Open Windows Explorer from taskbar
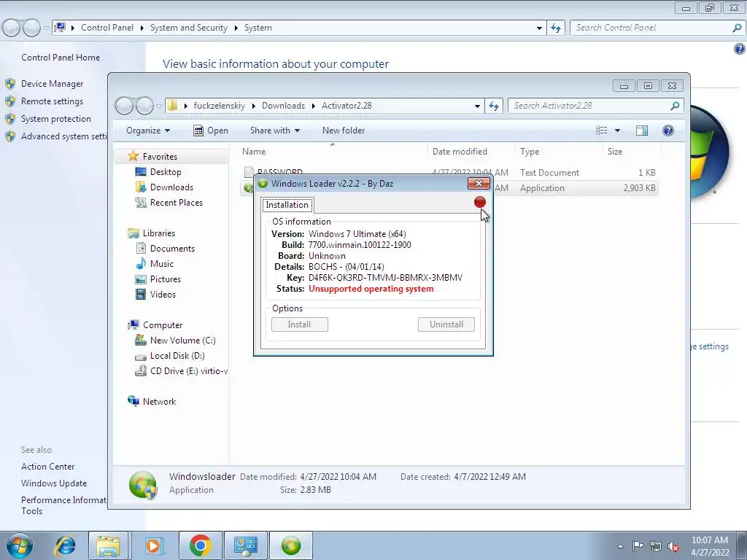This screenshot has width=747, height=560. (x=108, y=545)
